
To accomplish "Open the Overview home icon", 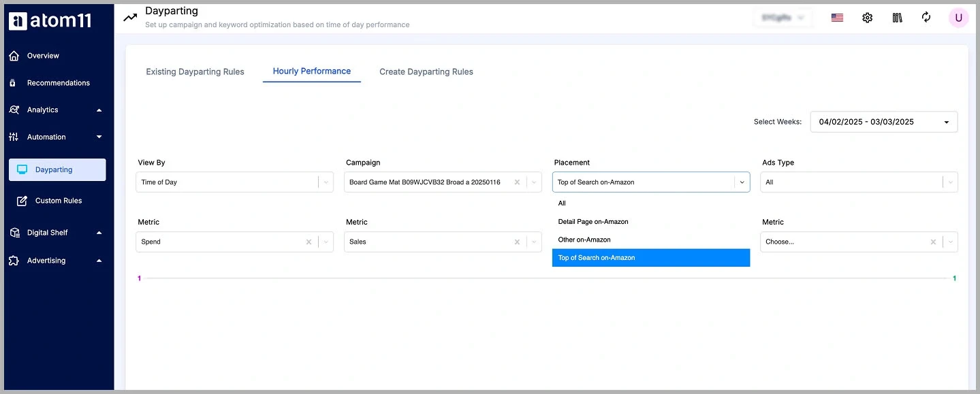I will [14, 56].
